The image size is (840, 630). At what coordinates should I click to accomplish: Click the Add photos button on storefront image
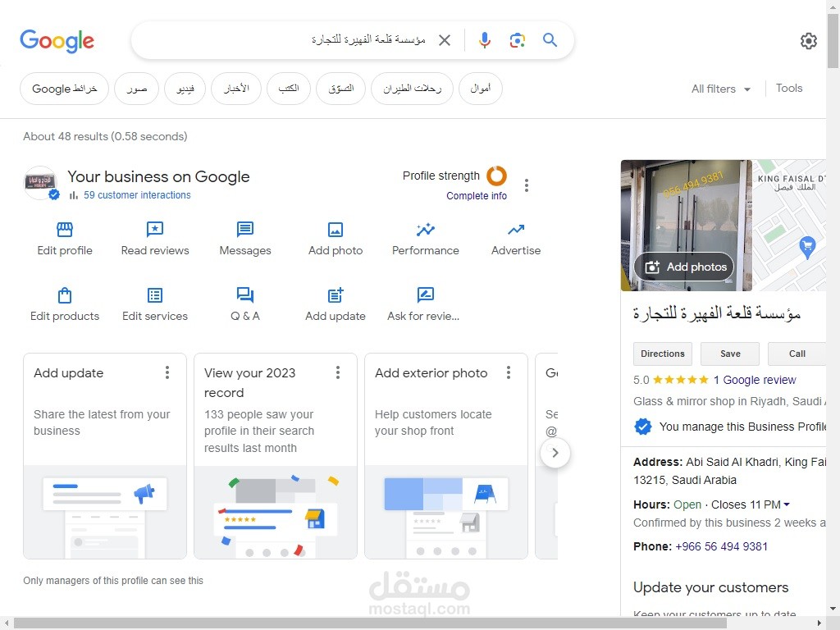click(683, 267)
